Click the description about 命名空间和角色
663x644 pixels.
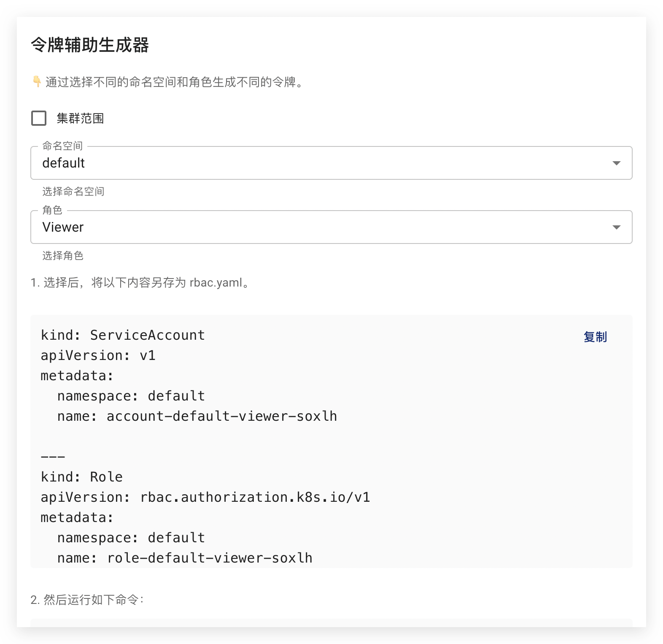(175, 82)
